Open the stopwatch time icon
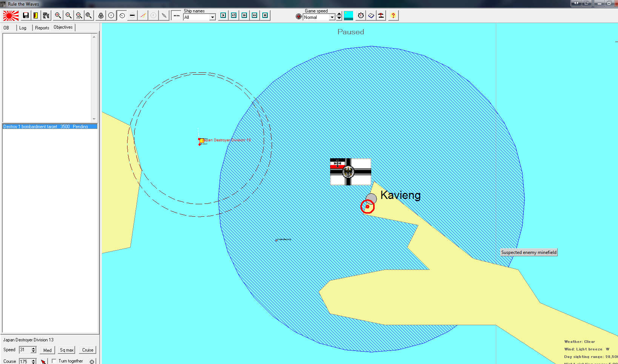This screenshot has height=364, width=618. click(x=361, y=15)
